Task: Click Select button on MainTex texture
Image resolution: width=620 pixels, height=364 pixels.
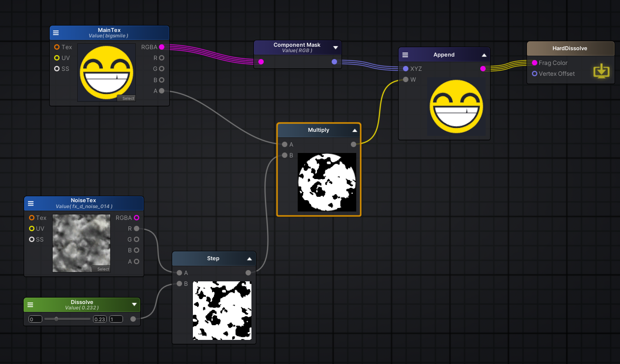Action: (x=128, y=98)
